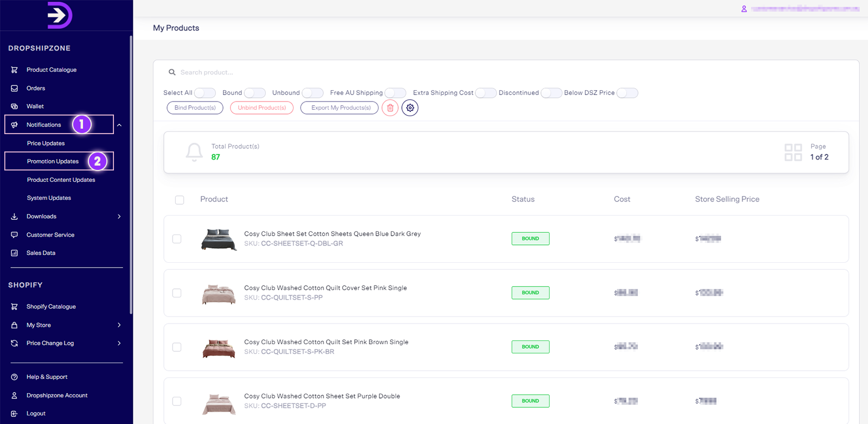Click the search magnifier icon
868x424 pixels.
(172, 72)
